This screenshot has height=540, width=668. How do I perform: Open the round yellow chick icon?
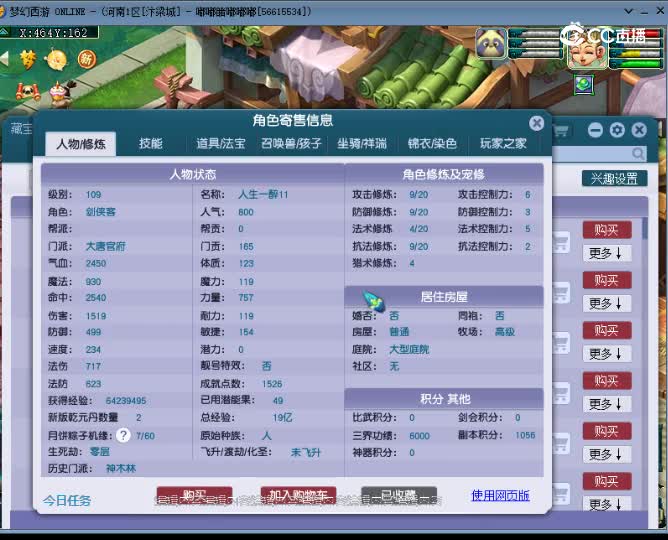point(57,60)
